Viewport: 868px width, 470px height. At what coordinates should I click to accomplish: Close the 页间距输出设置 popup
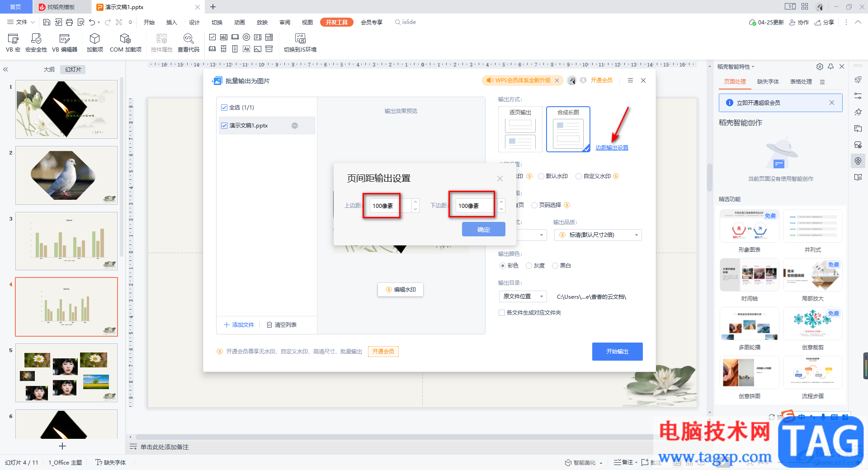(500, 179)
